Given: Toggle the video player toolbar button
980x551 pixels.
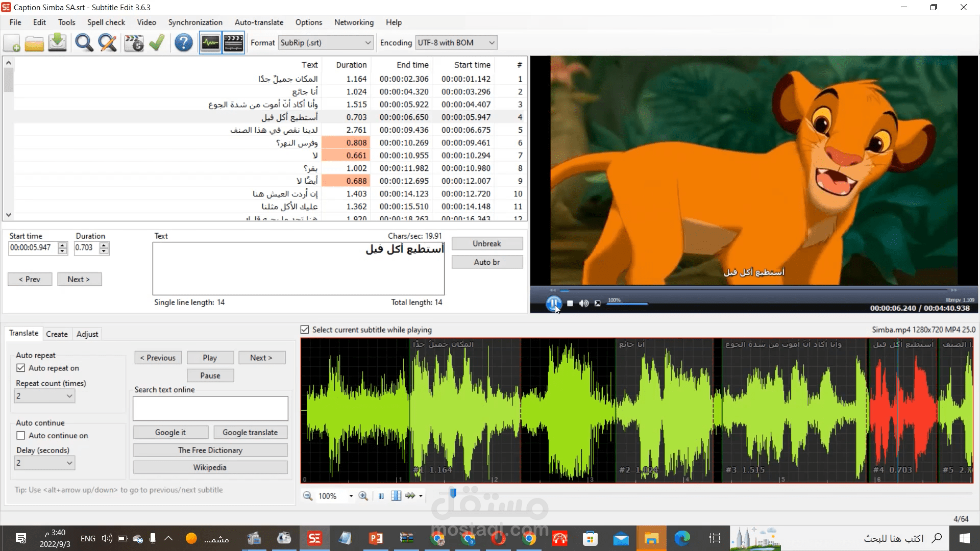Looking at the screenshot, I should (233, 43).
